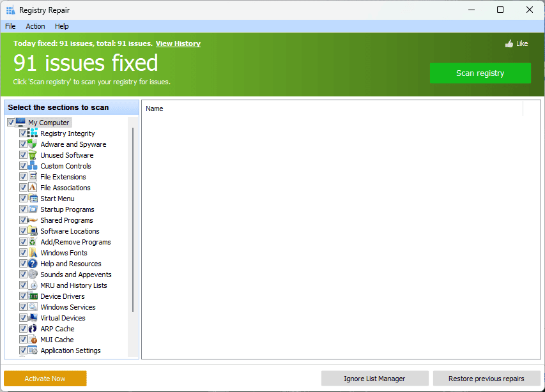
Task: Click the Windows Services icon
Action: point(33,306)
